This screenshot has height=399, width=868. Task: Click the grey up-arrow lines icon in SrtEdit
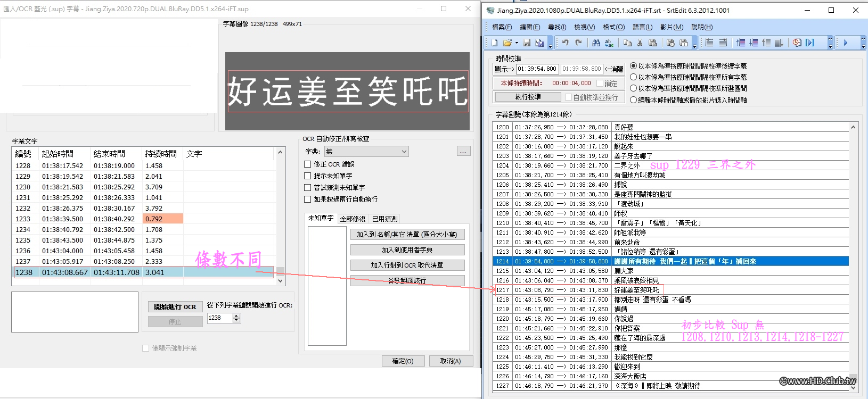[x=766, y=43]
